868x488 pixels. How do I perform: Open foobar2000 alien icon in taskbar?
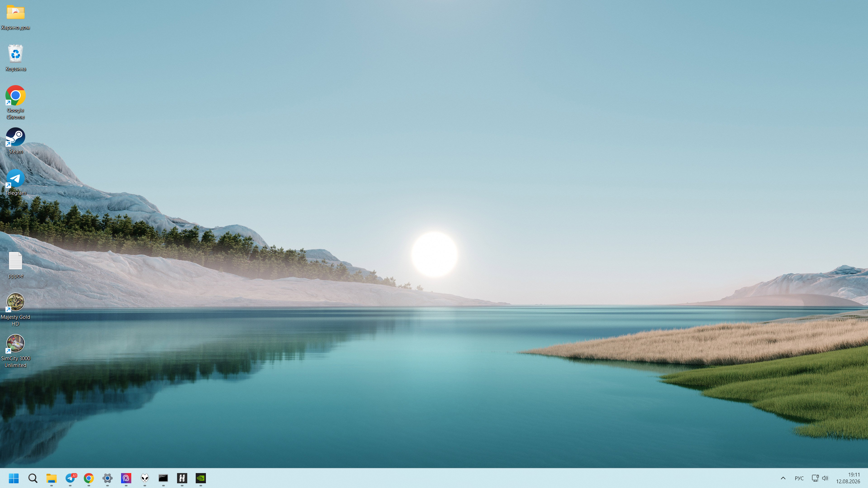pos(145,478)
